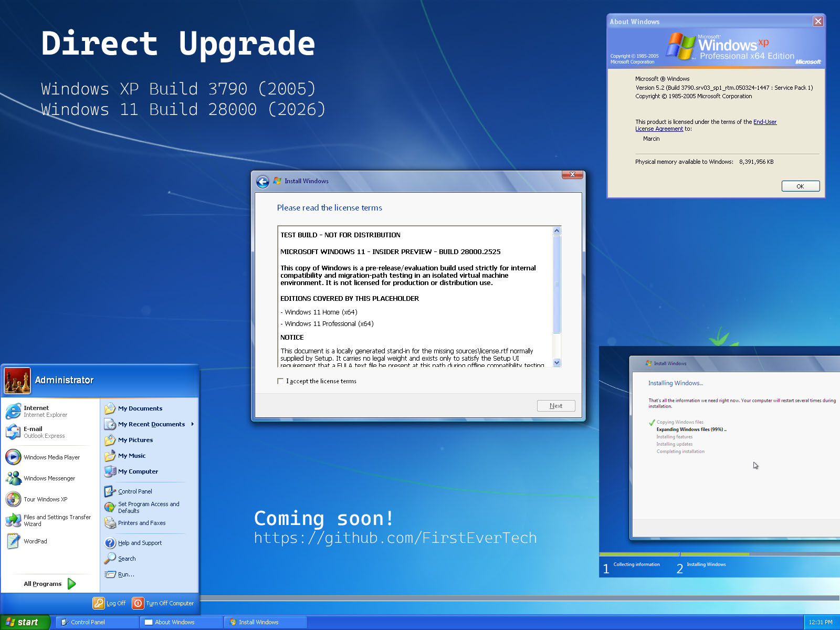Select Run... from Start menu
840x630 pixels.
[x=126, y=574]
